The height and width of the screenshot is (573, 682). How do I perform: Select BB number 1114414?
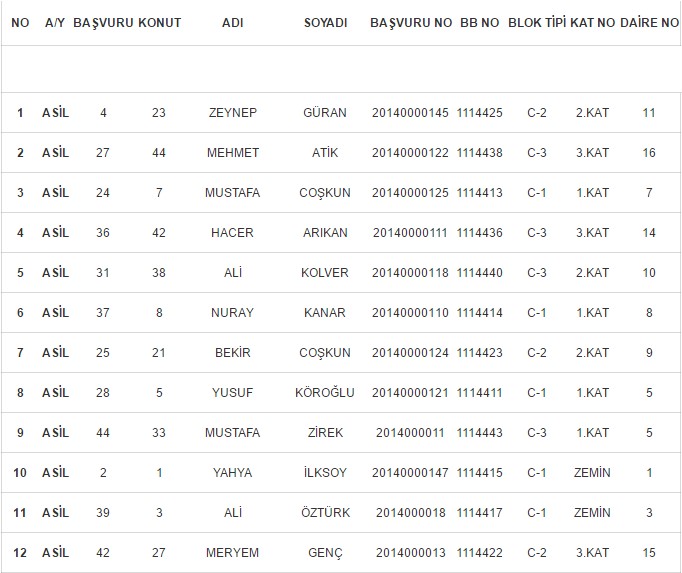pyautogui.click(x=479, y=313)
